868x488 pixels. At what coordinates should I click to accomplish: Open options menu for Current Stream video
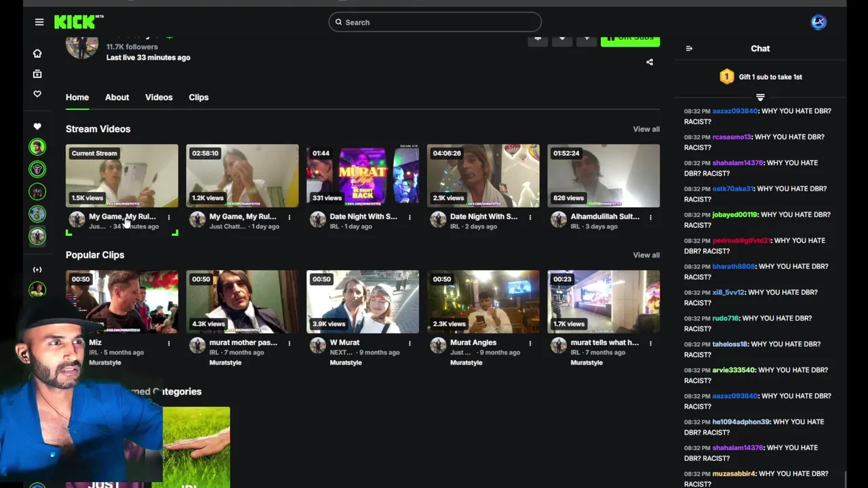coord(169,218)
